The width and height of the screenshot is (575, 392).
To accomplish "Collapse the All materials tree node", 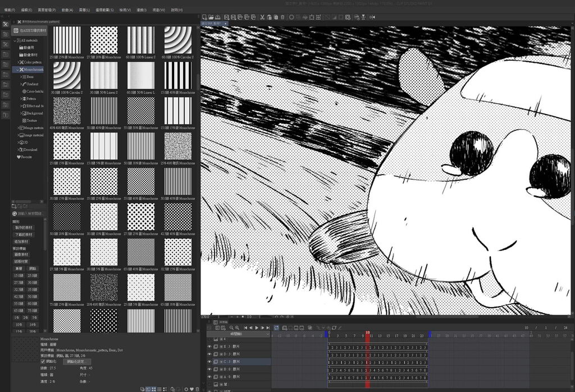I will pos(15,40).
